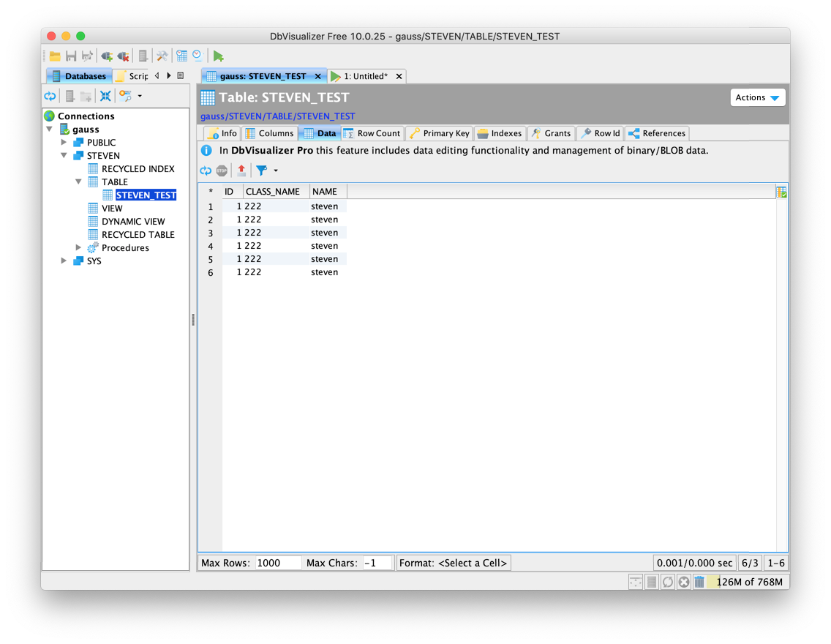Open the Actions dropdown menu
The width and height of the screenshot is (831, 644).
(757, 97)
